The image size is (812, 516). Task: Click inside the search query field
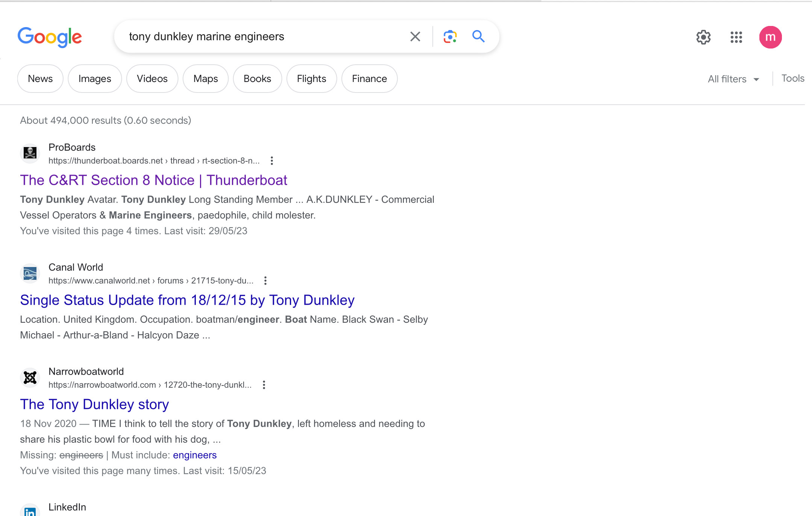263,36
